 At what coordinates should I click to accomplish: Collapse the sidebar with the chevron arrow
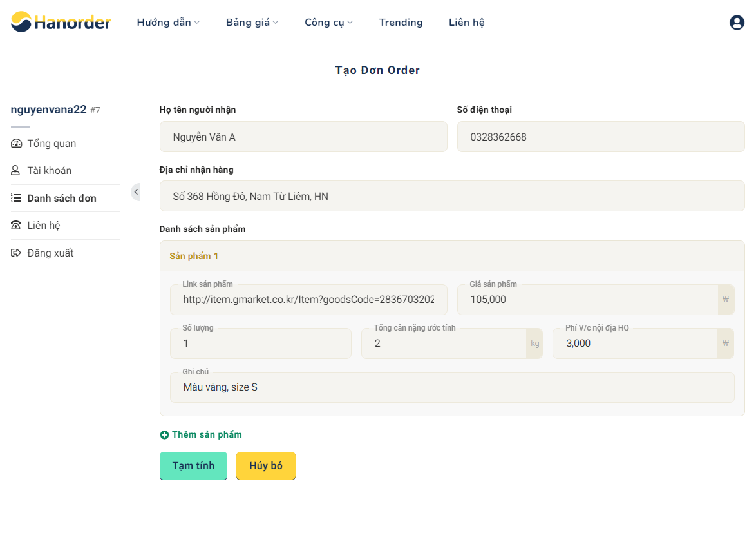(136, 191)
